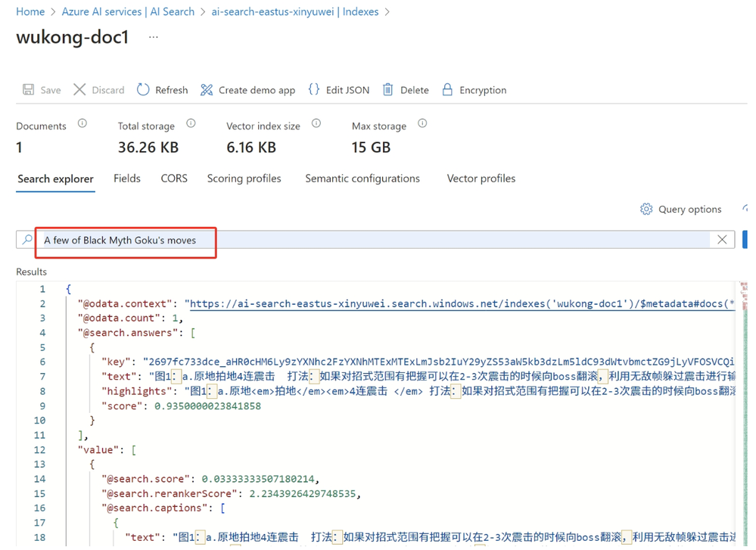Click the Edit JSON label

click(x=347, y=90)
